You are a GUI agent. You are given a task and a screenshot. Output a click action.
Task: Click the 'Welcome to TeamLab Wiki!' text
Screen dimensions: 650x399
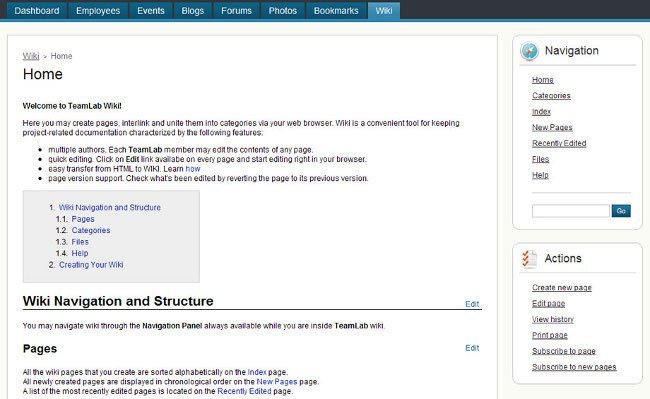pos(72,106)
